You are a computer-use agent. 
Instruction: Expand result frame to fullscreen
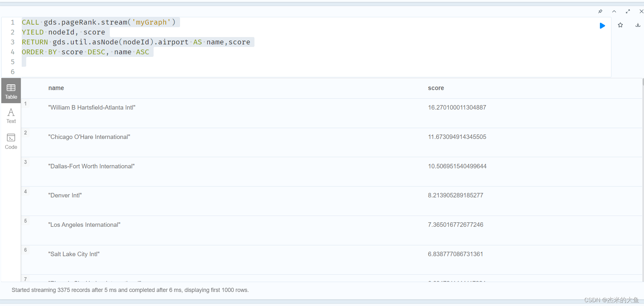coord(628,11)
